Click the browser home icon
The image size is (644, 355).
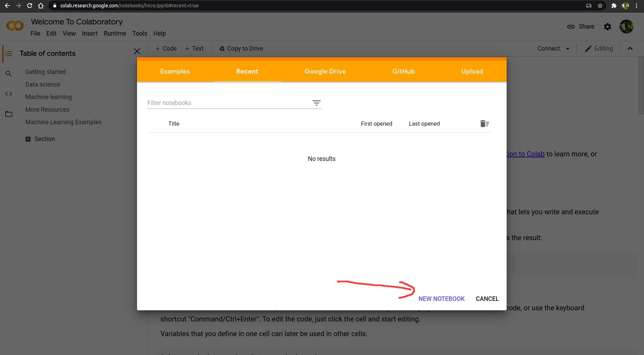click(x=41, y=6)
